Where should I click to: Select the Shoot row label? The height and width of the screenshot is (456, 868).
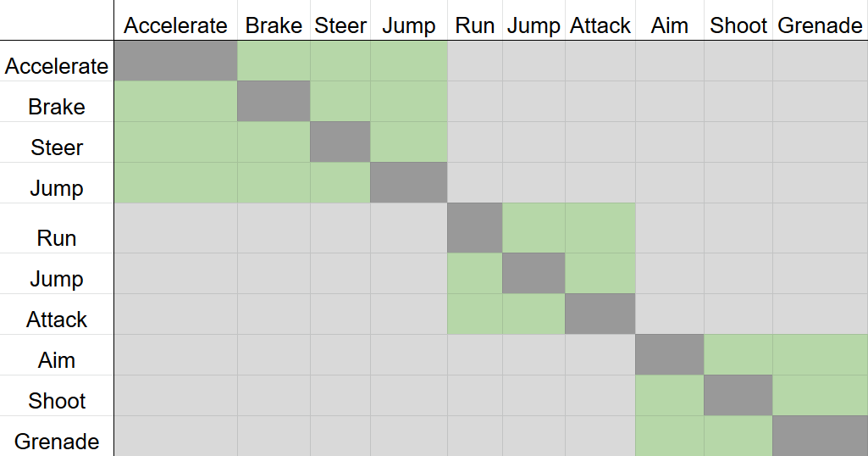[x=57, y=401]
